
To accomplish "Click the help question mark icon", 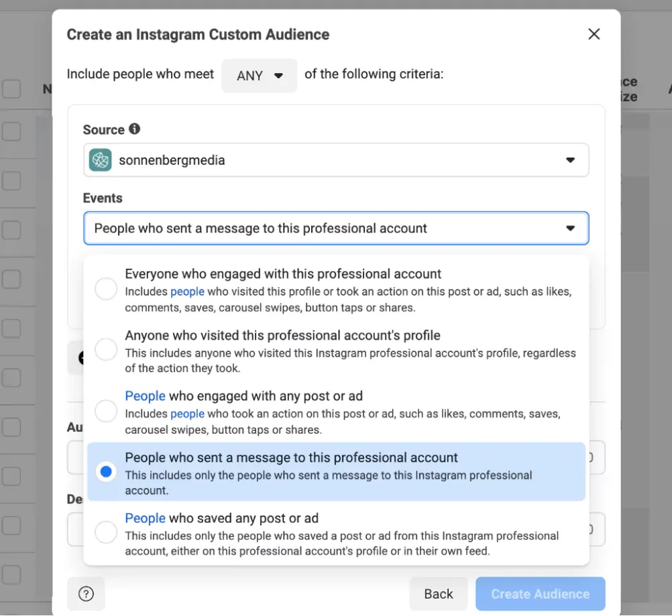I will [86, 594].
